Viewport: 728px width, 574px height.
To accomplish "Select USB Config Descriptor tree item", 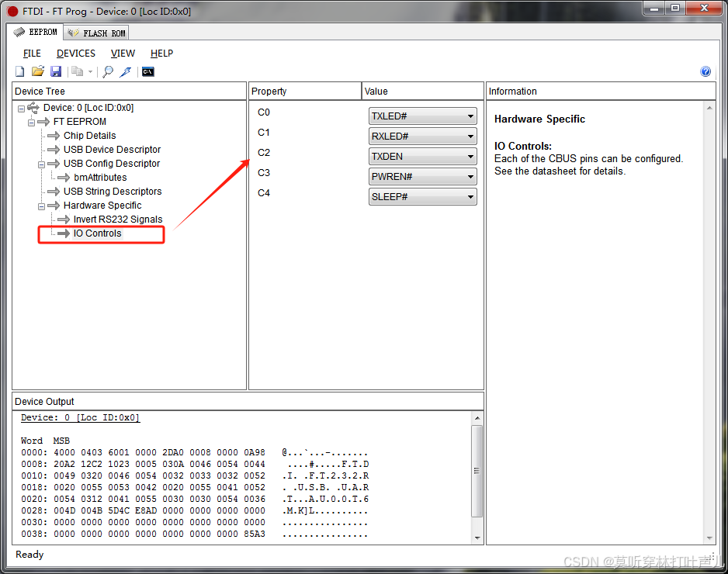I will [x=112, y=164].
